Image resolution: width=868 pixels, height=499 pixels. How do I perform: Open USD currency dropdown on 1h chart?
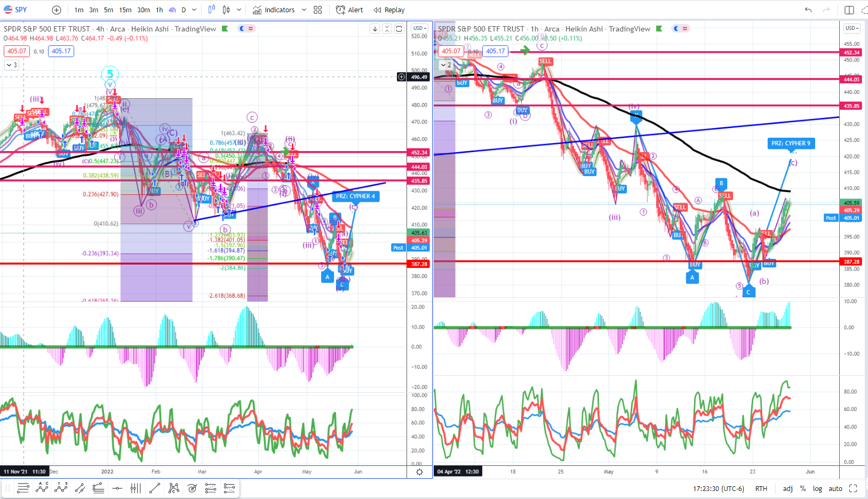pos(852,28)
